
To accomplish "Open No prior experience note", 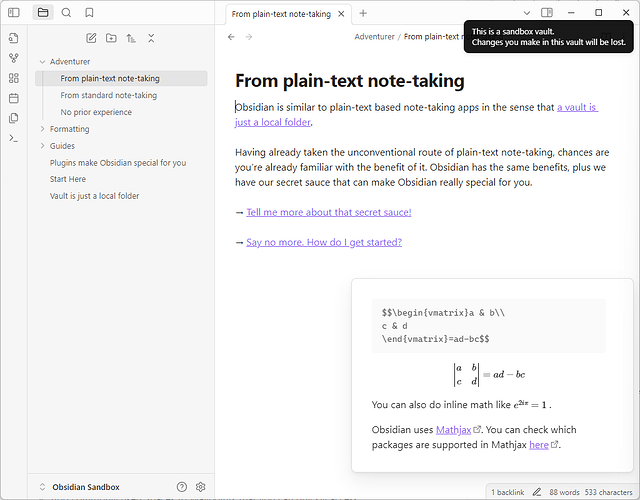I will pyautogui.click(x=96, y=112).
